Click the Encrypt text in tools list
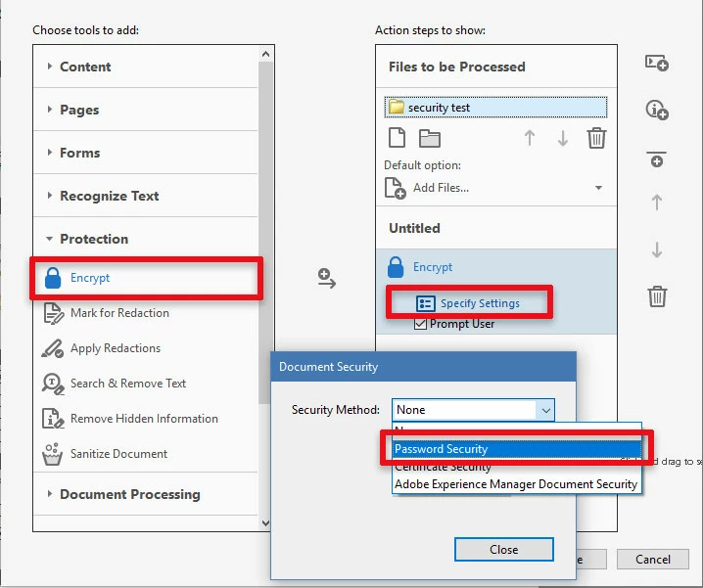 90,278
